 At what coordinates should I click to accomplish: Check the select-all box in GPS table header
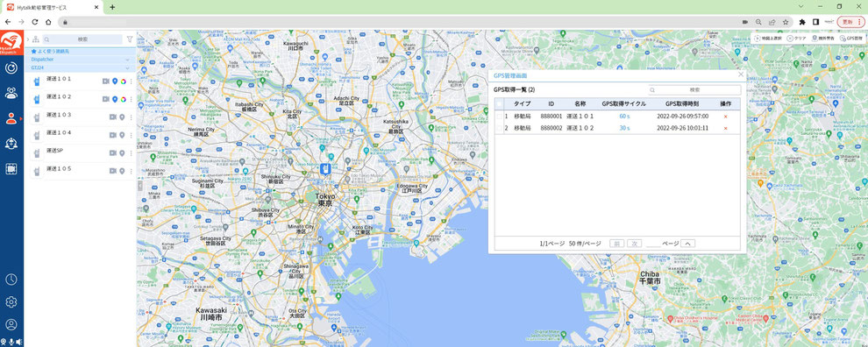pyautogui.click(x=500, y=104)
